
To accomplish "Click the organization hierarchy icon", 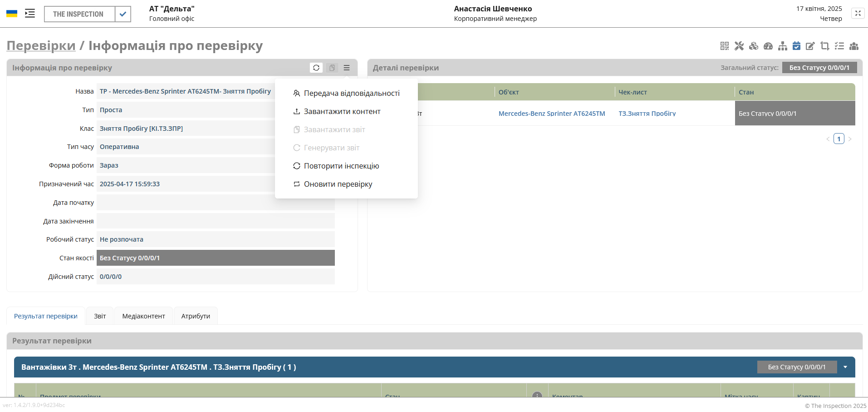I will point(783,46).
